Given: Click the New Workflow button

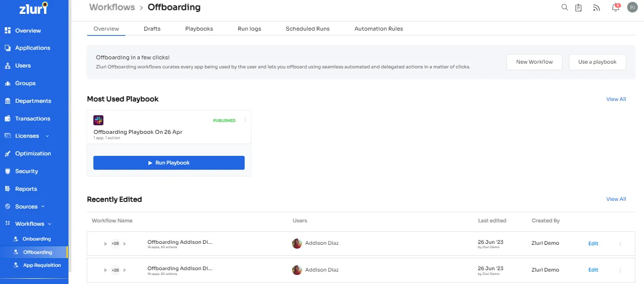Looking at the screenshot, I should [x=534, y=62].
